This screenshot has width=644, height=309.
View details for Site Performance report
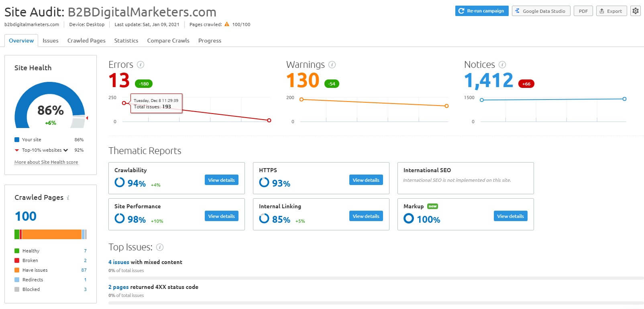point(221,216)
